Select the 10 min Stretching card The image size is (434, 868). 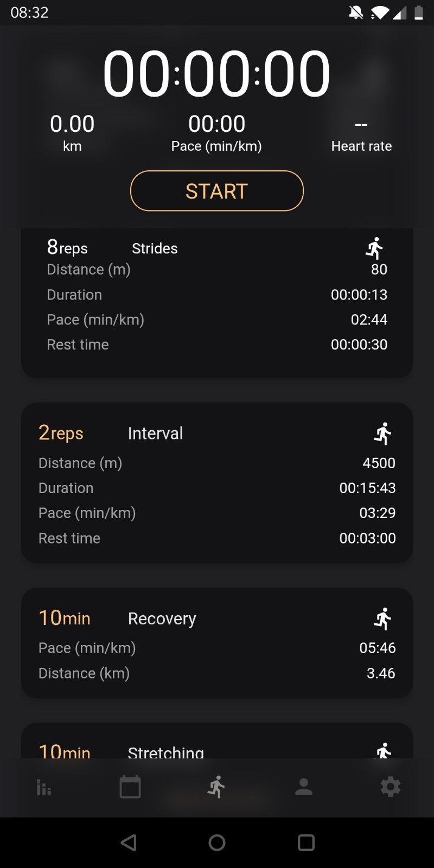(x=217, y=742)
